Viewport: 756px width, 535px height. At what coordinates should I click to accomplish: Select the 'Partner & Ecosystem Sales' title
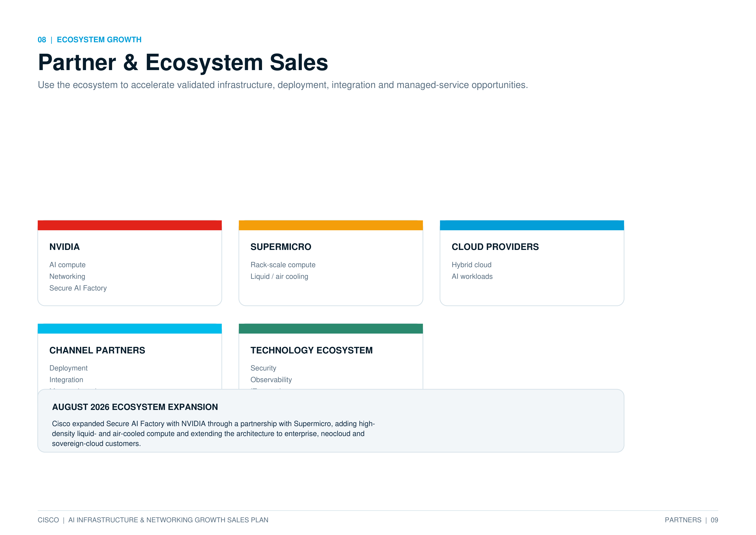(183, 63)
